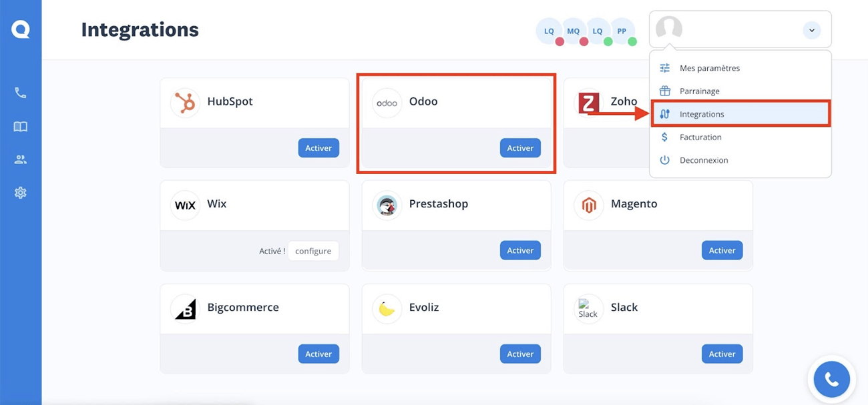This screenshot has width=868, height=405.
Task: Click the Wix logo
Action: [x=185, y=205]
